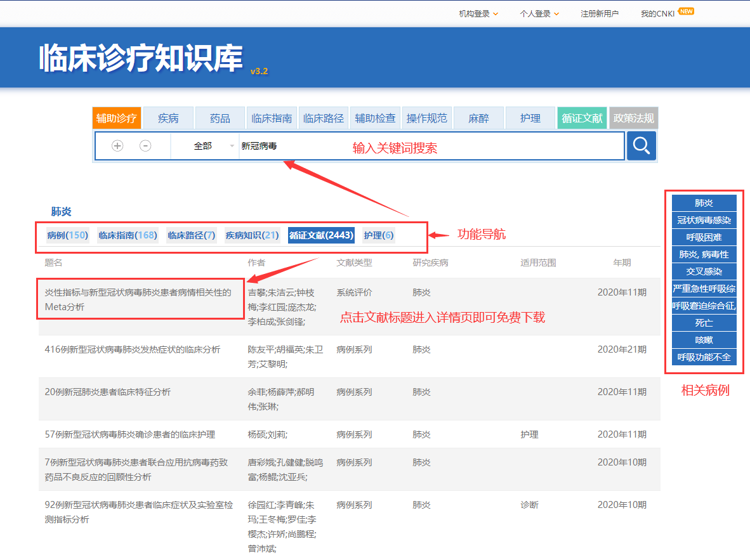Screen dimensions: 750x560
Task: Open the 临床指南 tab
Action: pos(272,118)
